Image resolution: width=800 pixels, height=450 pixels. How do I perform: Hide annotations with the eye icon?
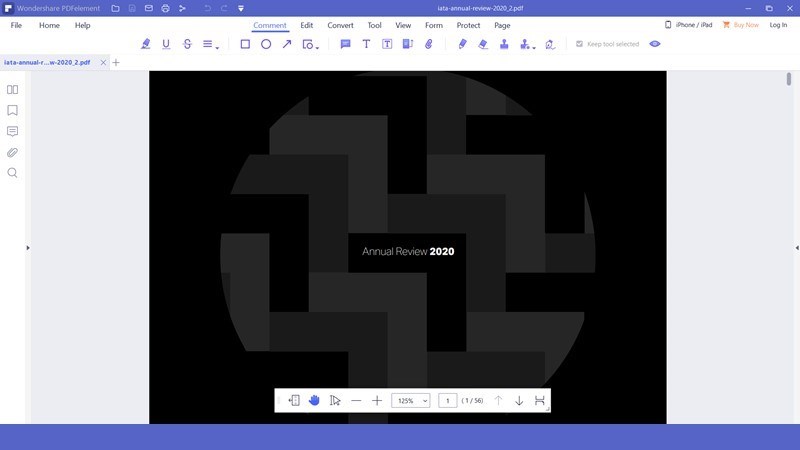click(655, 44)
